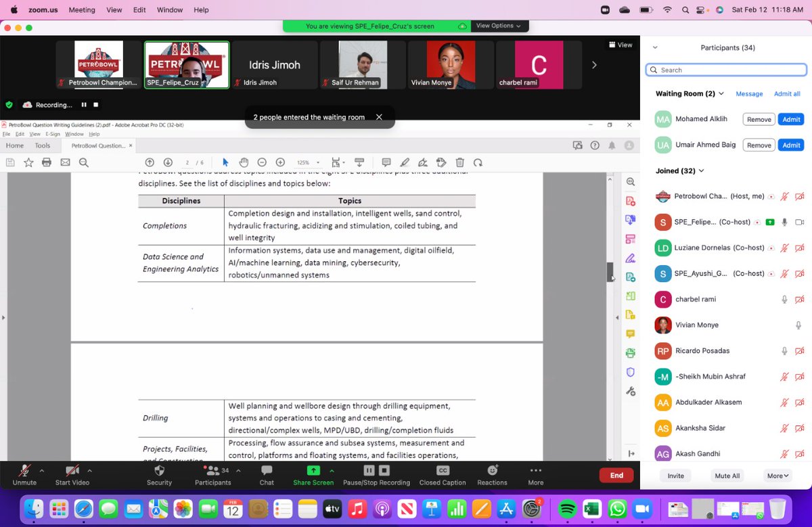The height and width of the screenshot is (527, 812).
Task: Click Acrobat zoom out minus icon
Action: point(262,162)
